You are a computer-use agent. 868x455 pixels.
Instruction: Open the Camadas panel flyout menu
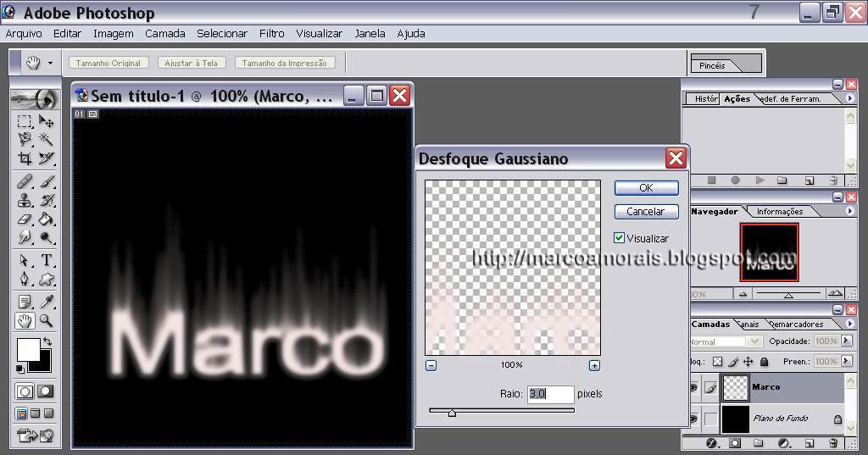coord(849,324)
